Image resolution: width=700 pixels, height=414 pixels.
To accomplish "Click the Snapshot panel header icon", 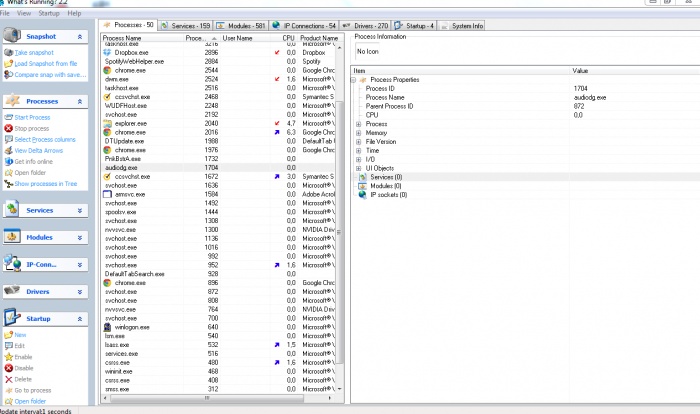I will 12,35.
